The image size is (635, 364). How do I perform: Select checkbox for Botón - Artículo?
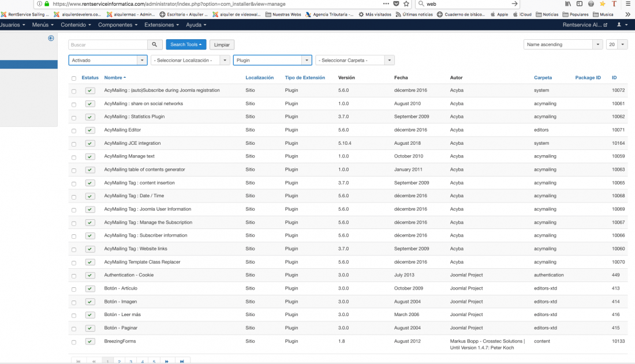pyautogui.click(x=74, y=289)
